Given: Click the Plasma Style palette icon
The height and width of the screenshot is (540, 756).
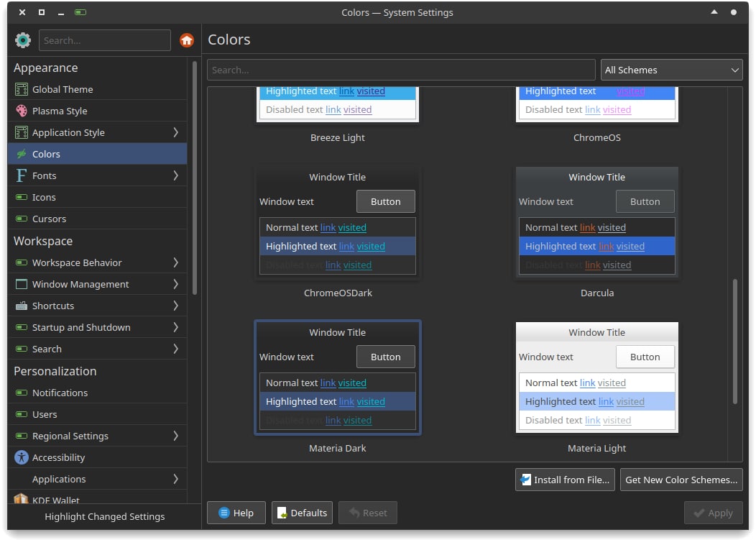Looking at the screenshot, I should coord(22,111).
